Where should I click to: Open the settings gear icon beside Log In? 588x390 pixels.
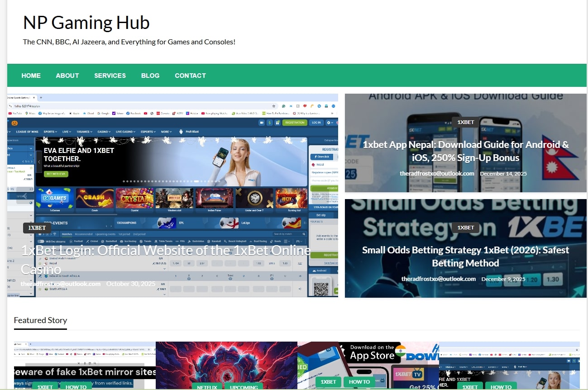pos(329,123)
